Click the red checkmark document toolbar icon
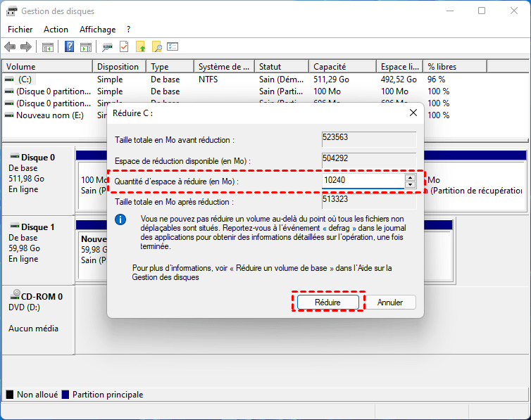 [x=124, y=47]
